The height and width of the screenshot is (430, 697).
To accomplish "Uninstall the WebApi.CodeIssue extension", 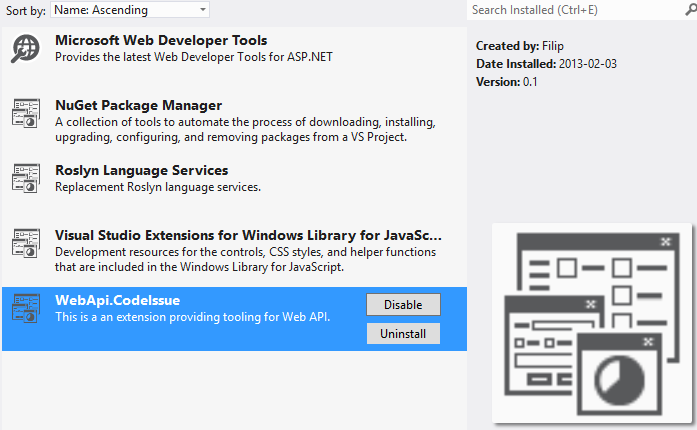I will pyautogui.click(x=403, y=334).
